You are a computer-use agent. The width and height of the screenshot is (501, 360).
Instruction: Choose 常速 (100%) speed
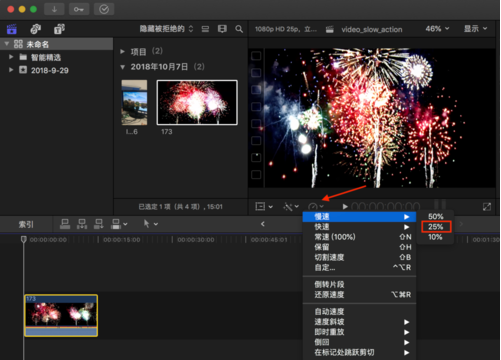tap(359, 237)
